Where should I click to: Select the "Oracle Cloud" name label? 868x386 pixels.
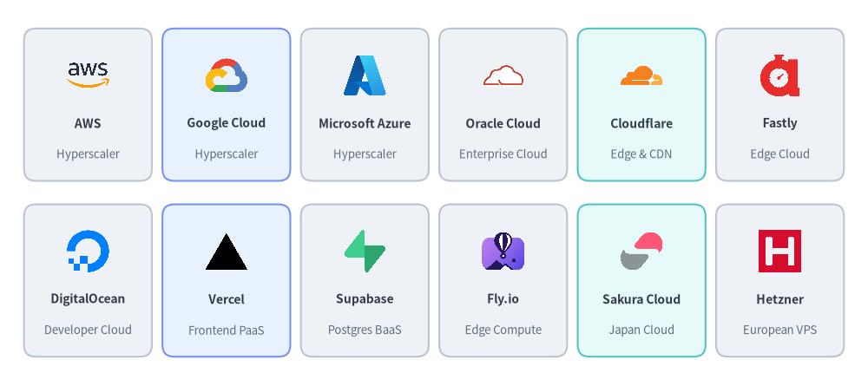tap(503, 123)
